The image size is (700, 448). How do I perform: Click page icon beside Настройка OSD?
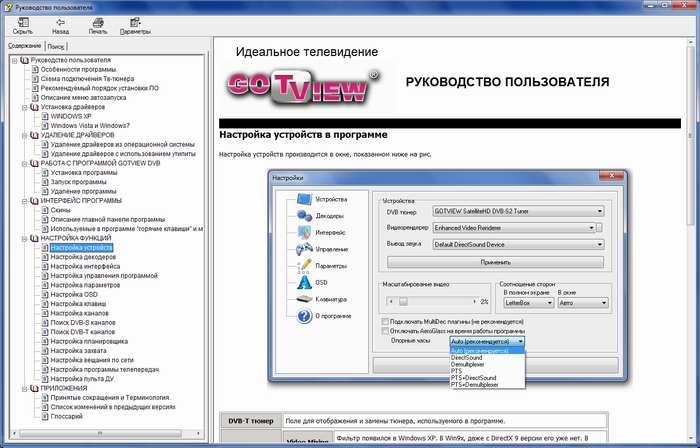(x=45, y=294)
